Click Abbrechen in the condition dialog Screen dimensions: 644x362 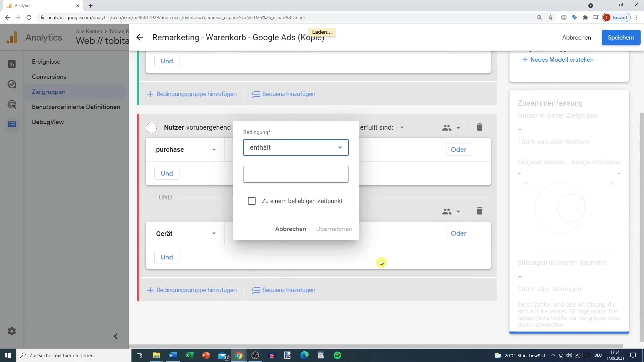pos(290,229)
